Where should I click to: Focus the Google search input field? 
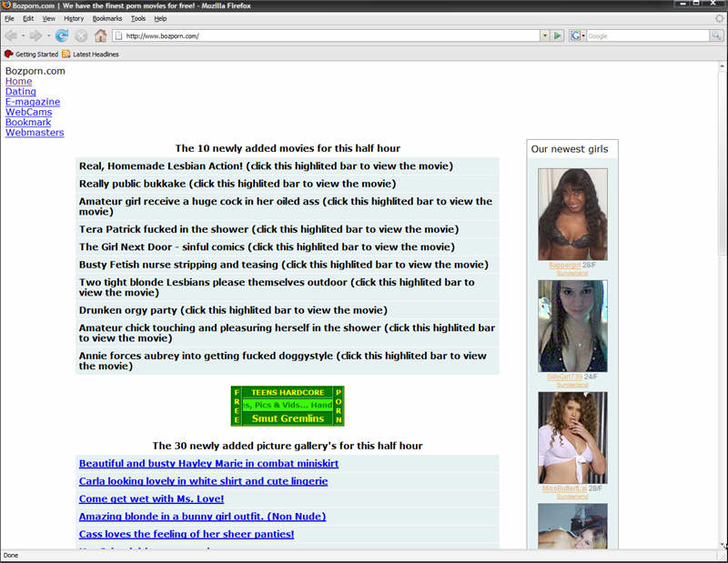tap(646, 35)
